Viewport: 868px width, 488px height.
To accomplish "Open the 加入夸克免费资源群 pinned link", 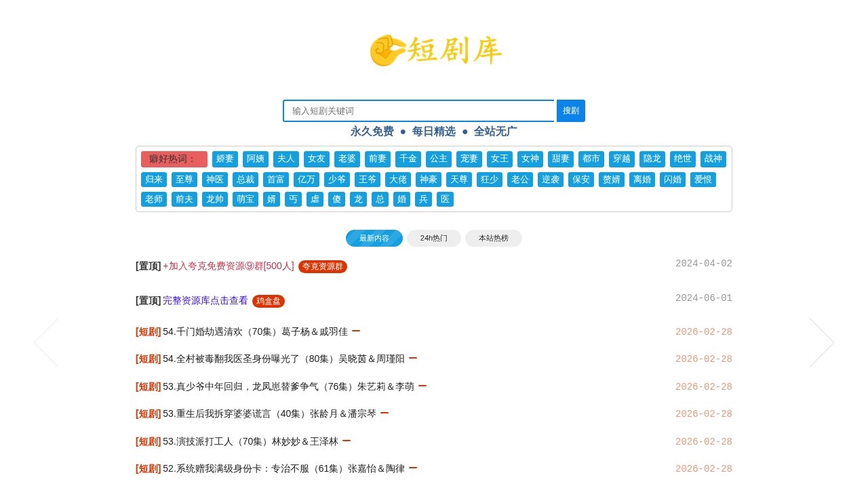I will (229, 266).
